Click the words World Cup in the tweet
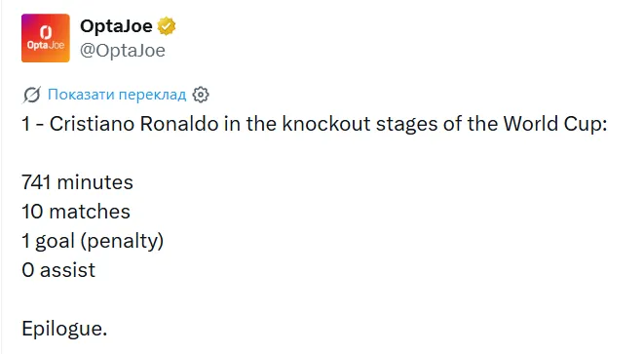This screenshot has width=644, height=354. coord(555,124)
